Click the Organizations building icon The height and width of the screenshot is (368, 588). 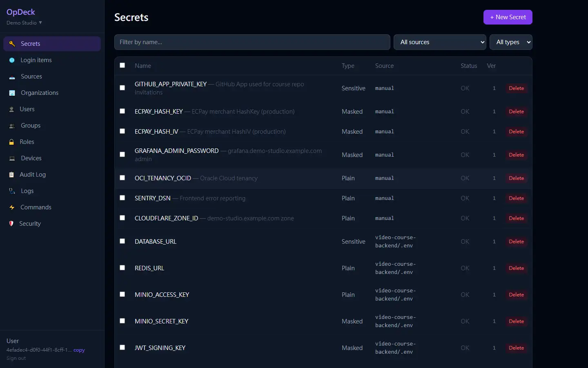(x=12, y=93)
